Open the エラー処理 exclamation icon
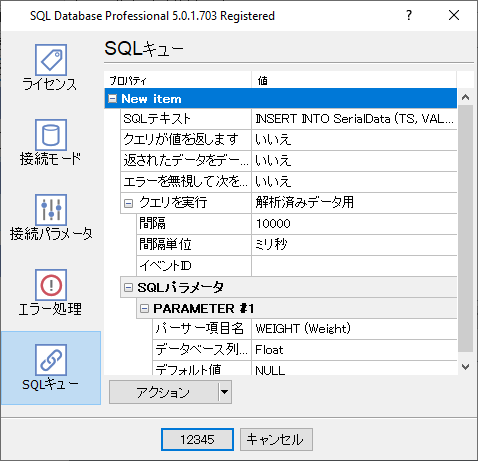This screenshot has height=461, width=478. click(x=51, y=285)
